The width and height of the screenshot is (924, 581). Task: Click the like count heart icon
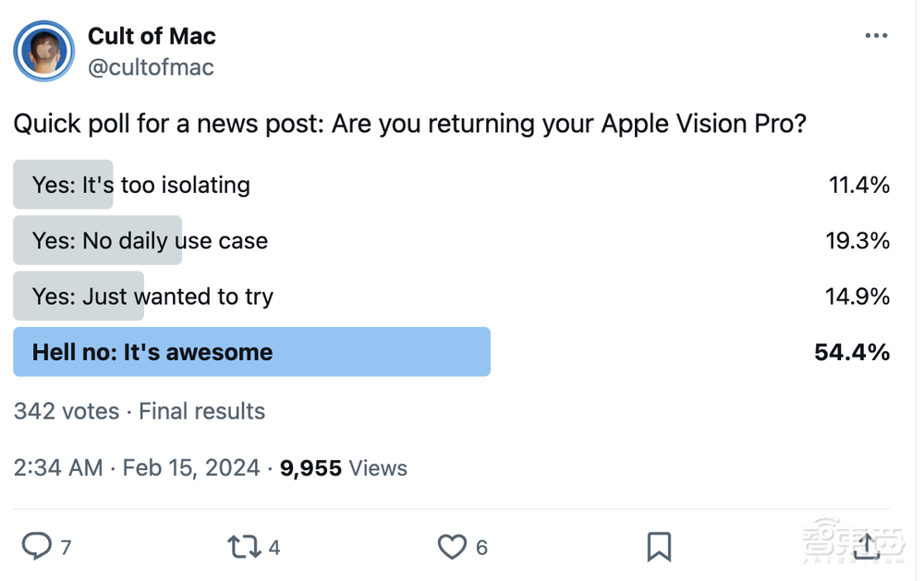pyautogui.click(x=452, y=547)
